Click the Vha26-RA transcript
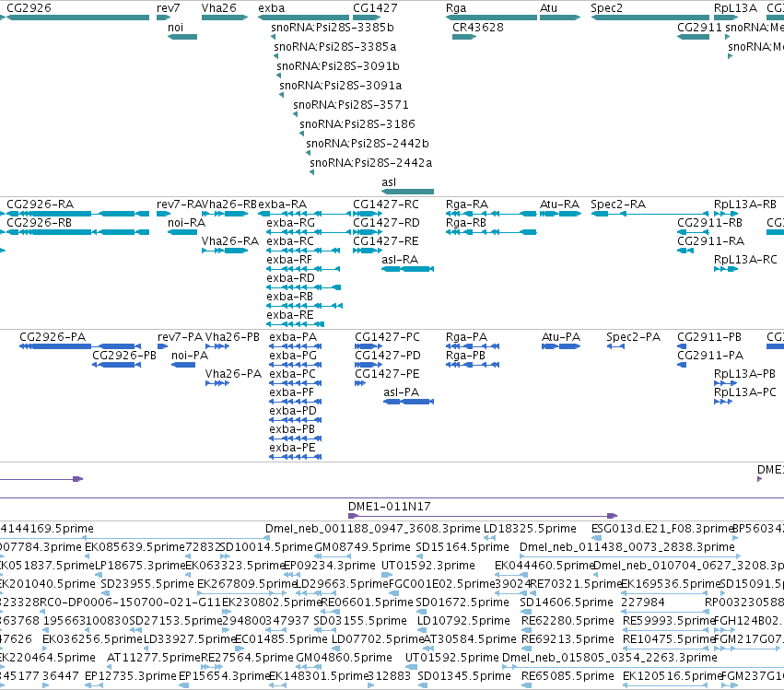The image size is (784, 690). (225, 251)
